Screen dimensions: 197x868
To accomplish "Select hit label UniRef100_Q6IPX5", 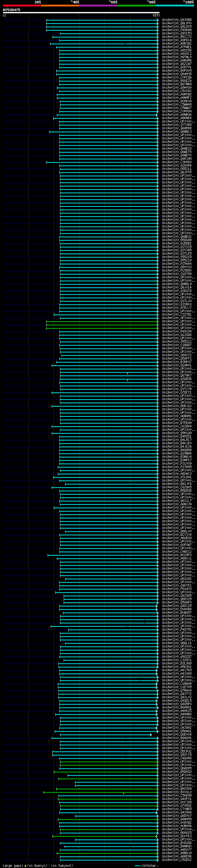I will 177,172.
